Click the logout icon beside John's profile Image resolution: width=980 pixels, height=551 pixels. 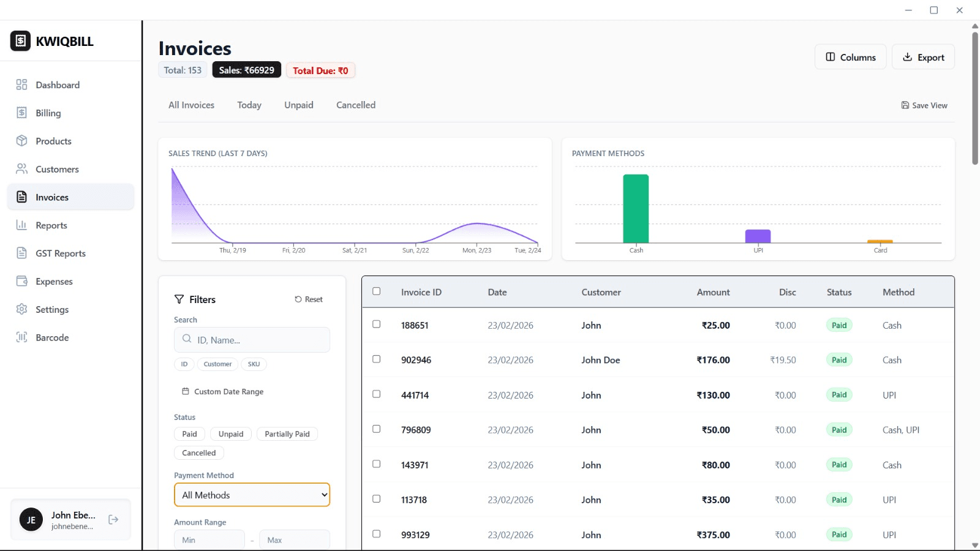(x=113, y=520)
